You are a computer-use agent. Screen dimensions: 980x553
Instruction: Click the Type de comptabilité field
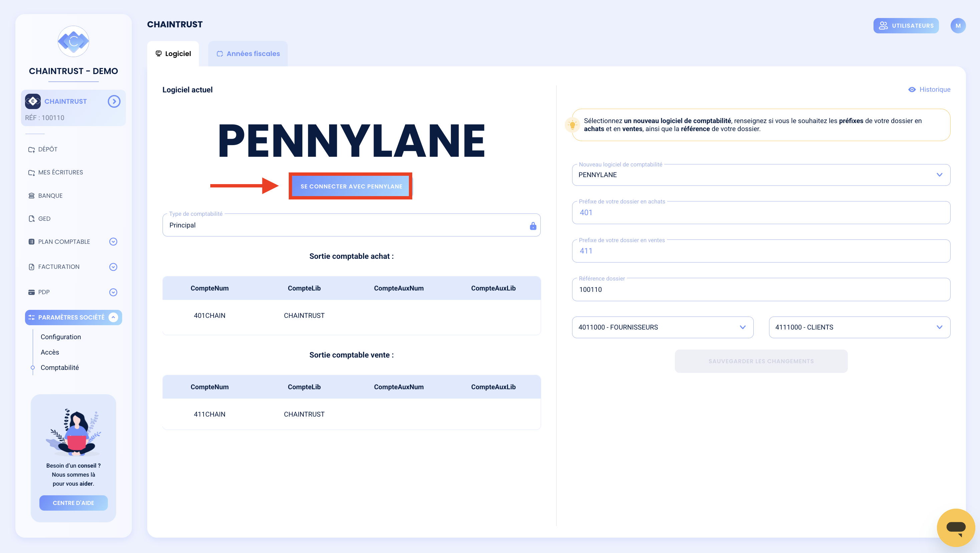351,225
